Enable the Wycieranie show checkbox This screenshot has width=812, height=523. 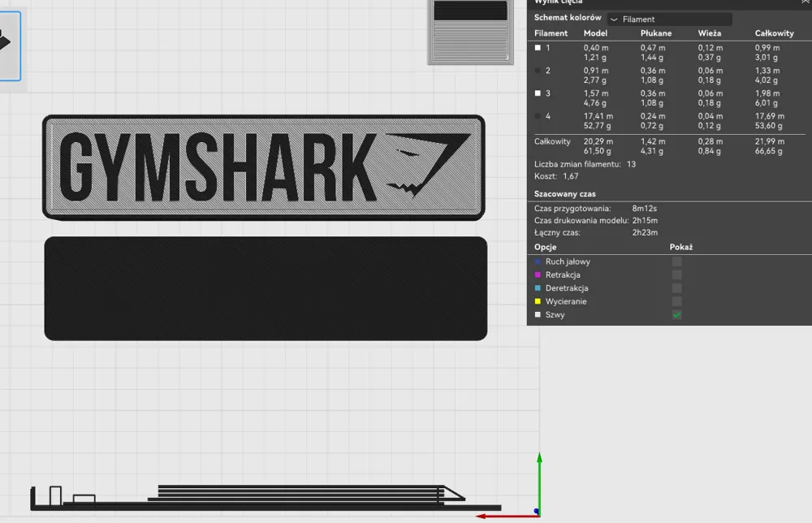pyautogui.click(x=676, y=301)
